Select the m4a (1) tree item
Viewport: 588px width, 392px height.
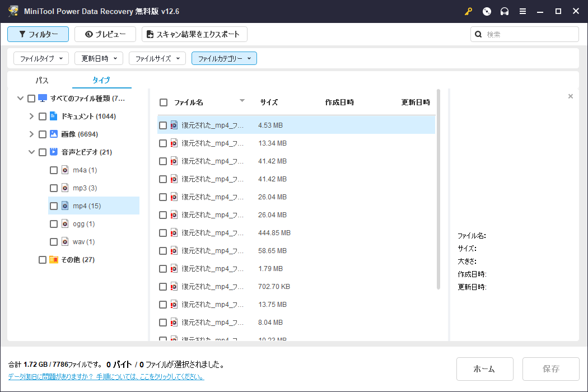tap(85, 170)
